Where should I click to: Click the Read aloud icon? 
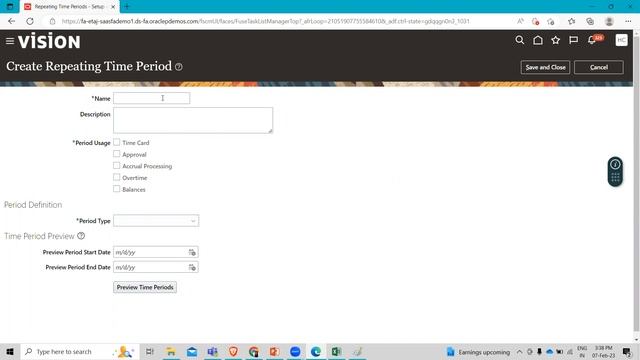tap(520, 21)
